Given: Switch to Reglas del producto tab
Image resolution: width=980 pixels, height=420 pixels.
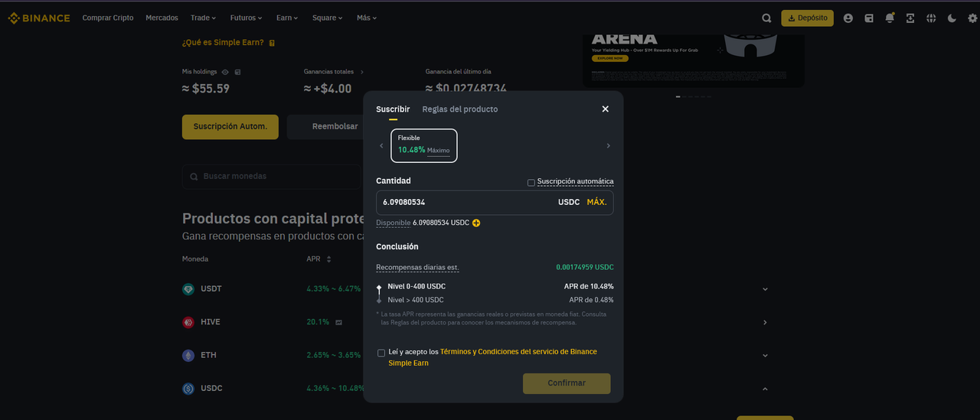Looking at the screenshot, I should (x=460, y=109).
